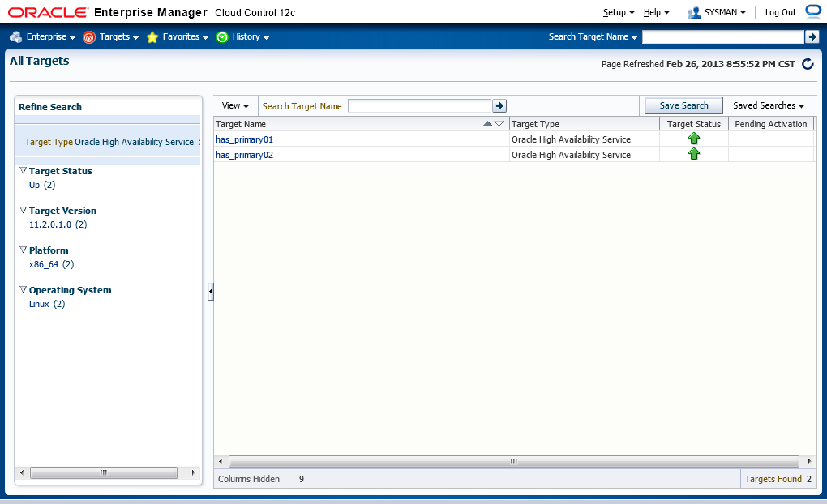Click the Refine Search scrollbar right arrow

coord(193,472)
